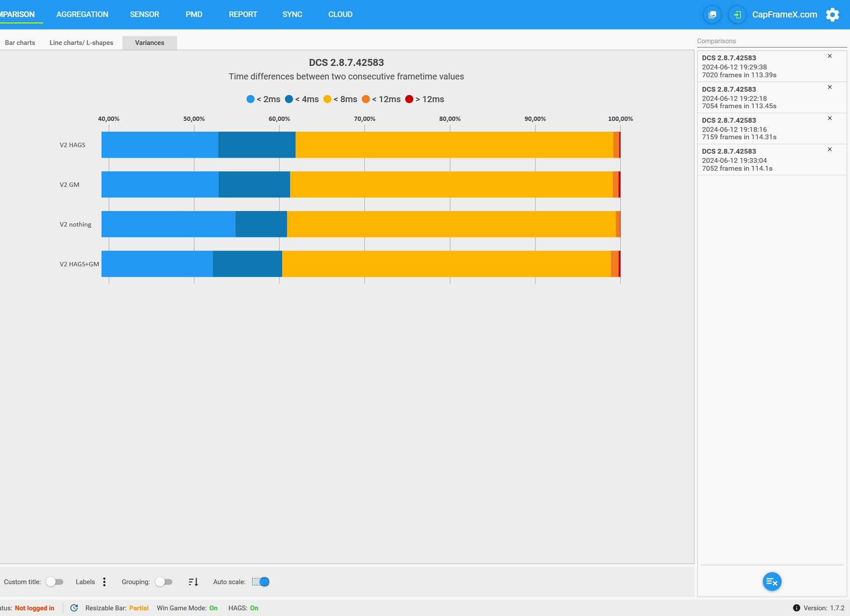Toggle the Custom title switch
The image size is (850, 616).
click(55, 582)
